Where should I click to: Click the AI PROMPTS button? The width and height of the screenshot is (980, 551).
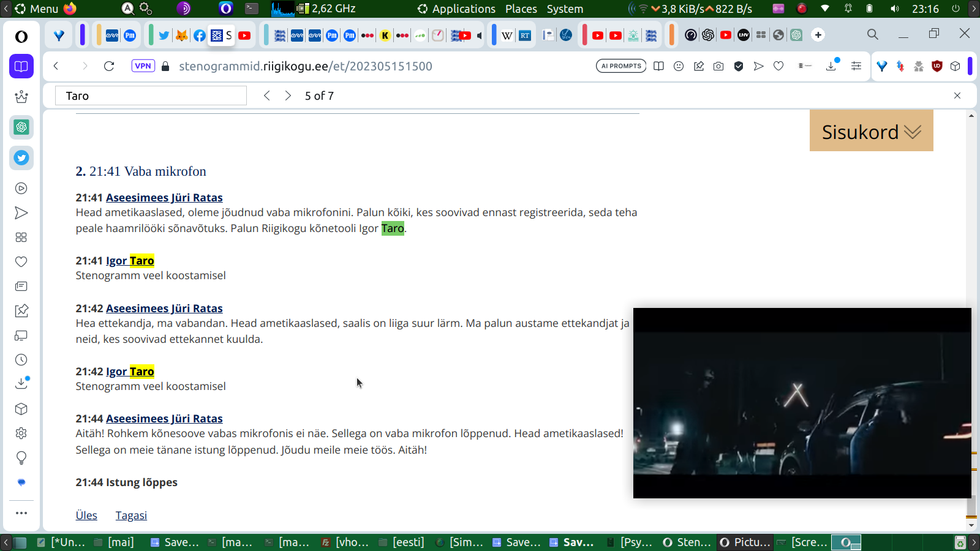tap(621, 66)
